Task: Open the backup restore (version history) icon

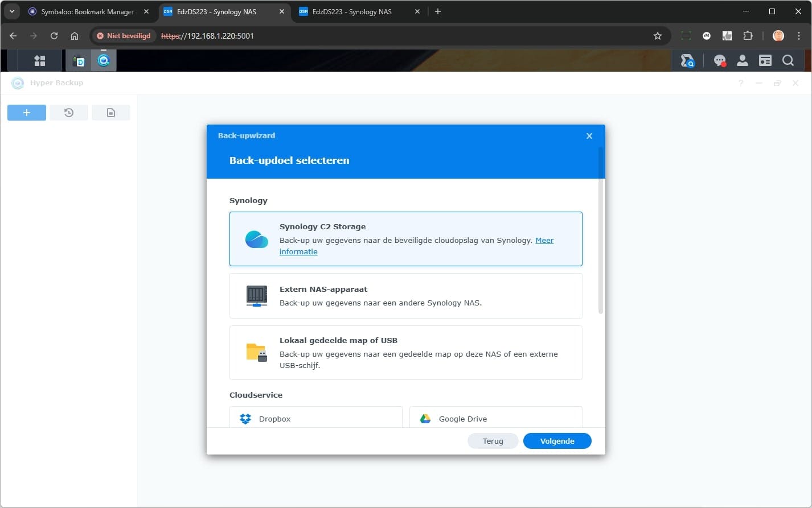Action: [69, 112]
